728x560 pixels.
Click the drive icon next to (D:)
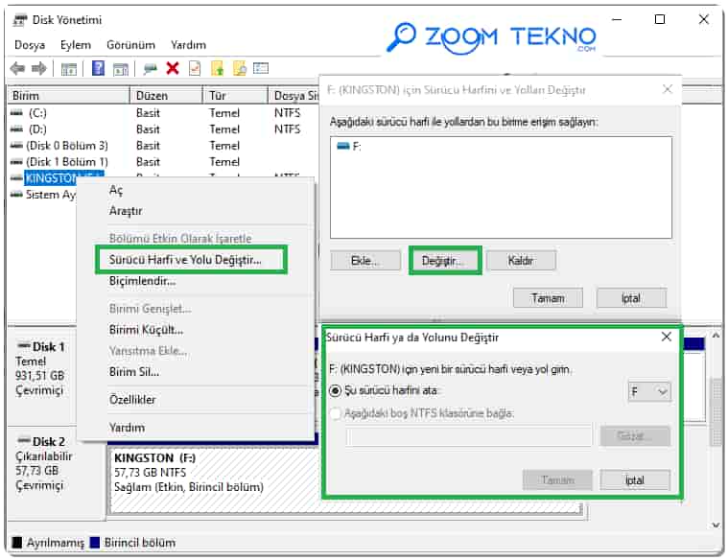[16, 129]
